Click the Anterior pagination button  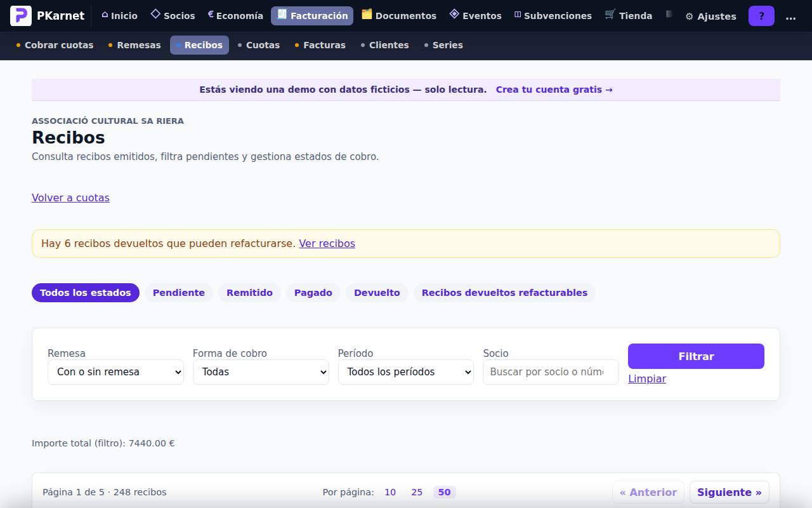[x=648, y=492]
